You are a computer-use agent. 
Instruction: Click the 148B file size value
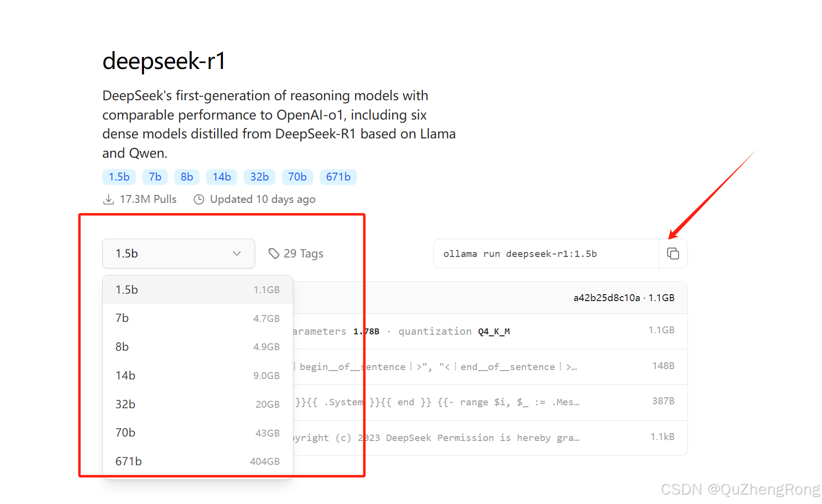(x=663, y=366)
